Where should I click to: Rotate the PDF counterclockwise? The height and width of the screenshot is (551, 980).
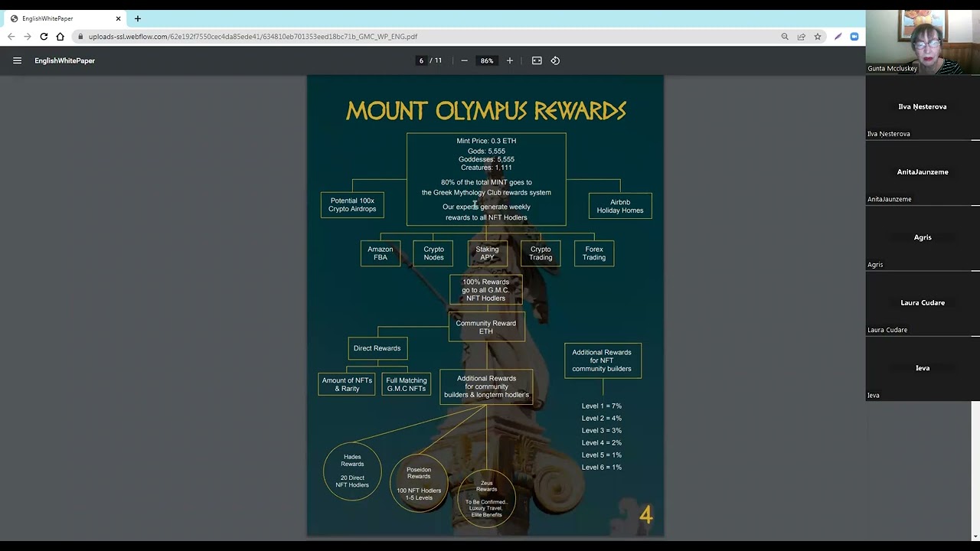pos(555,60)
